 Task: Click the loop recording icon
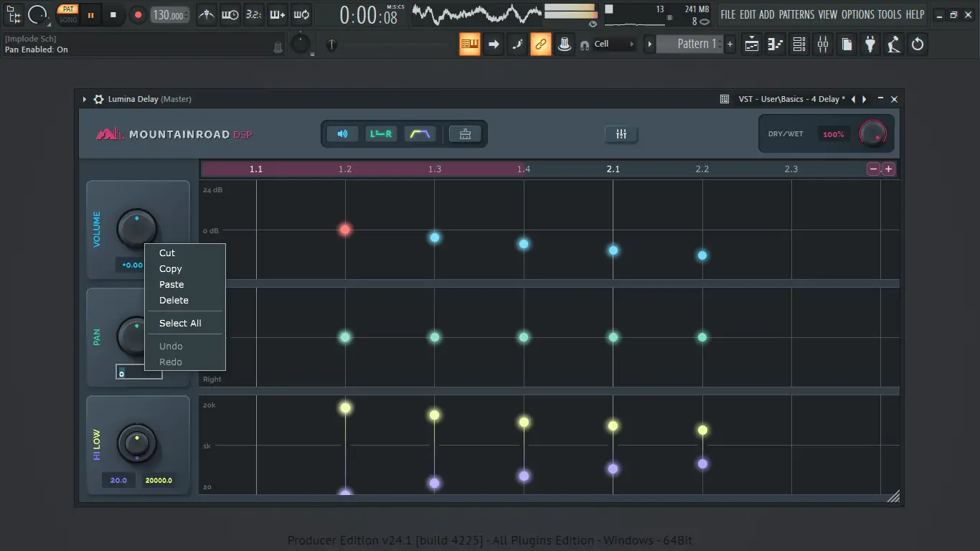point(301,14)
